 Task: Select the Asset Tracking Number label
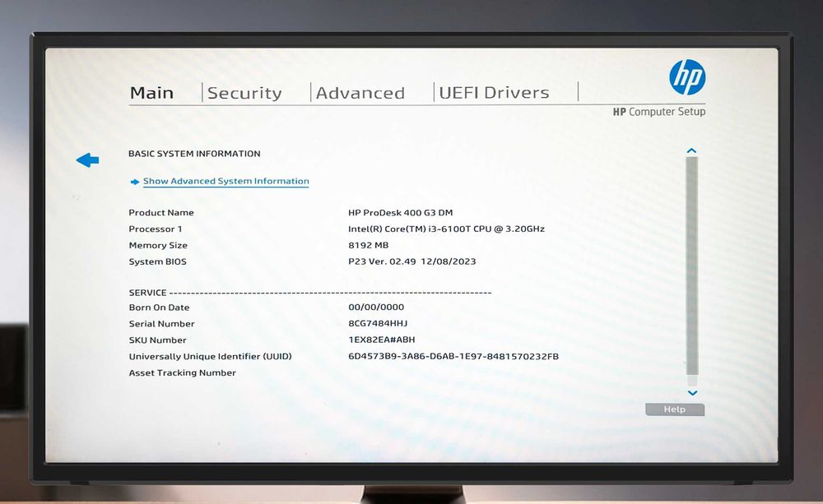(x=182, y=372)
